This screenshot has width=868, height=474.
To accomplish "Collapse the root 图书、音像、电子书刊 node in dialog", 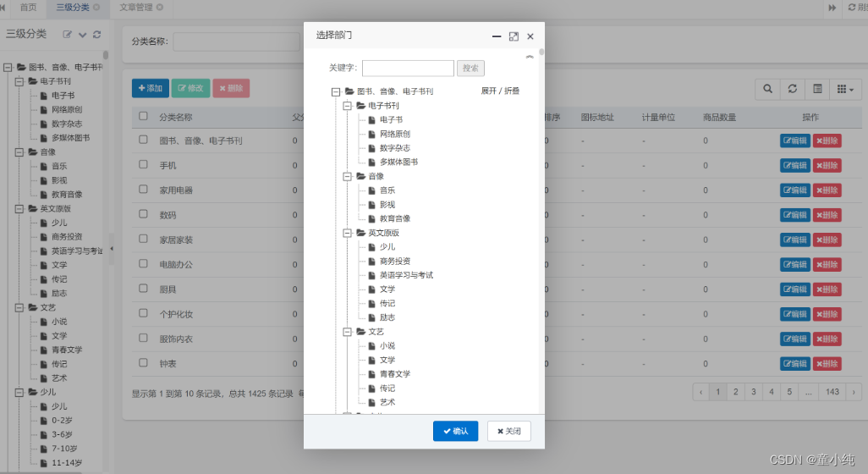I will coord(336,92).
